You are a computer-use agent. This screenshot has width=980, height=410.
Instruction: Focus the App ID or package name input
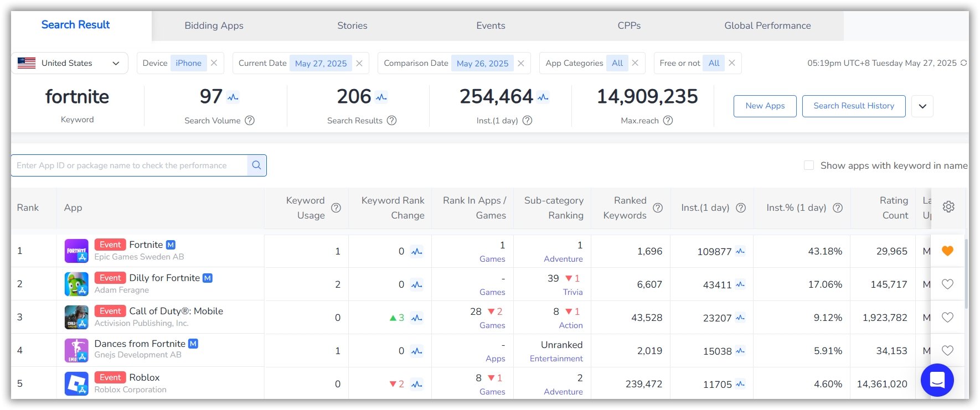click(129, 165)
